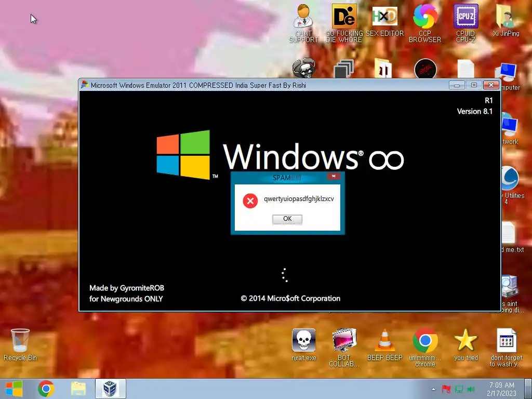Open the network tray icon
The width and height of the screenshot is (532, 399).
[459, 389]
